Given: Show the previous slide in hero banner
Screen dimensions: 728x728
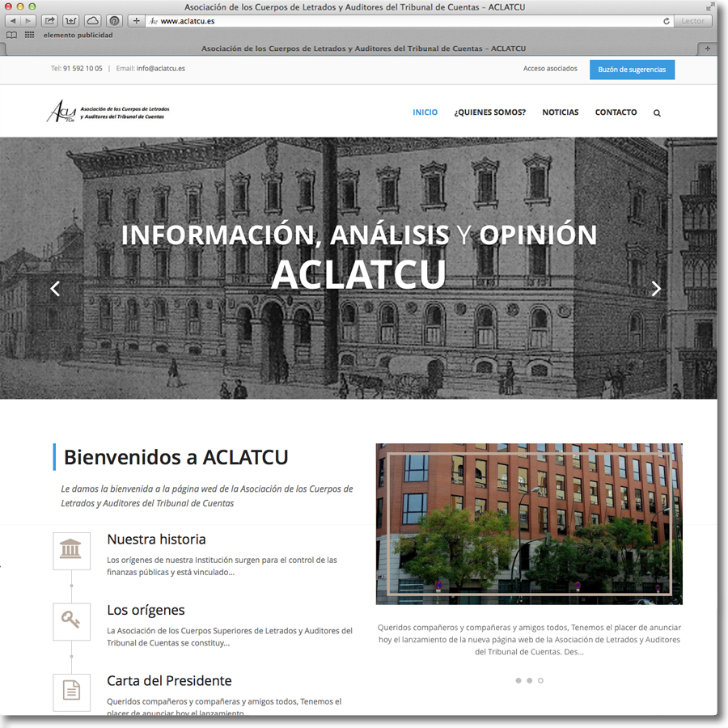Looking at the screenshot, I should [x=55, y=288].
